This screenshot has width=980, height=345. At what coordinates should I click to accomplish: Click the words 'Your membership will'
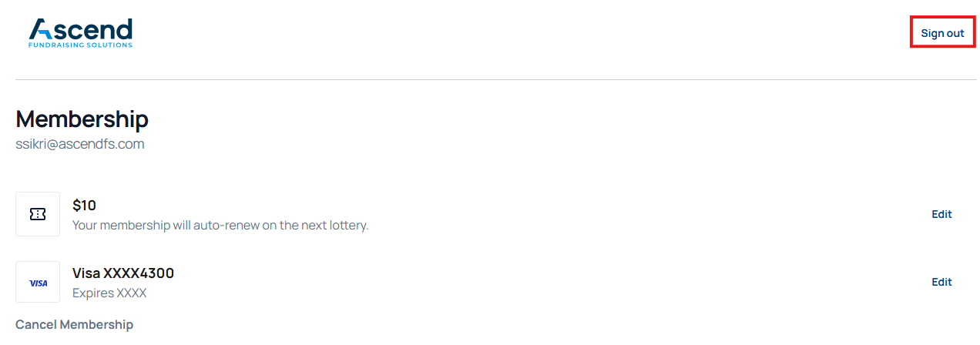point(128,226)
